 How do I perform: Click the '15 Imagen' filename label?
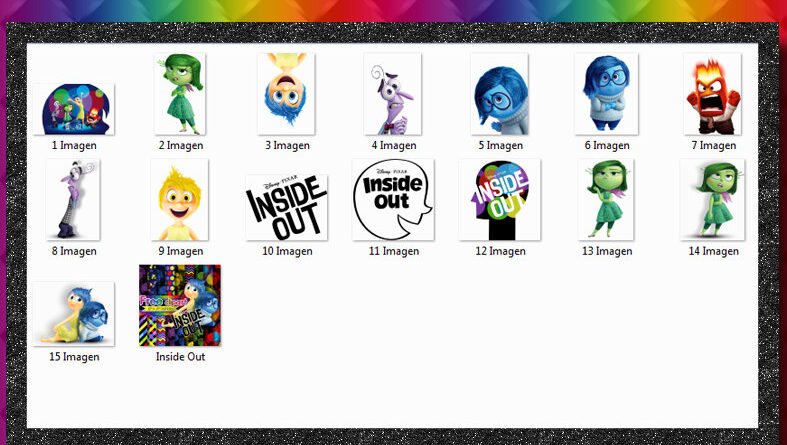point(74,357)
